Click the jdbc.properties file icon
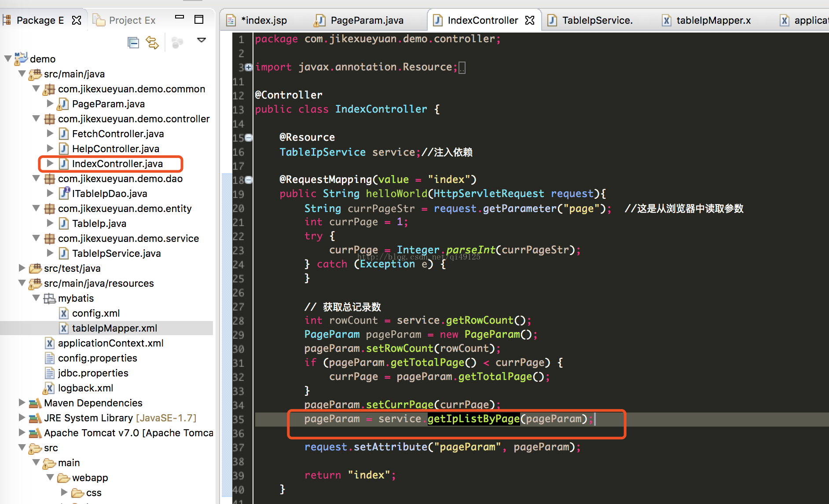This screenshot has height=504, width=829. pos(50,373)
